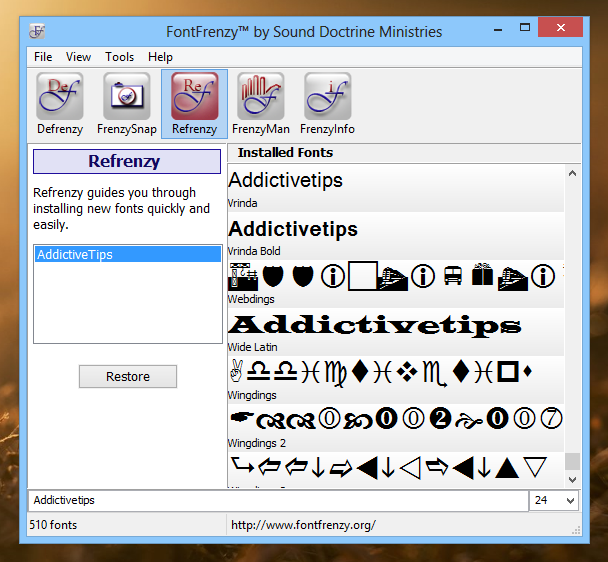Click the font list scroll up arrow

572,173
